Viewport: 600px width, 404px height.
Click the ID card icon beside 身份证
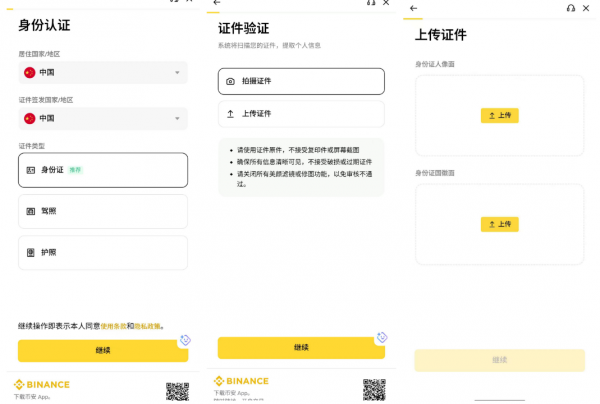[x=31, y=170]
